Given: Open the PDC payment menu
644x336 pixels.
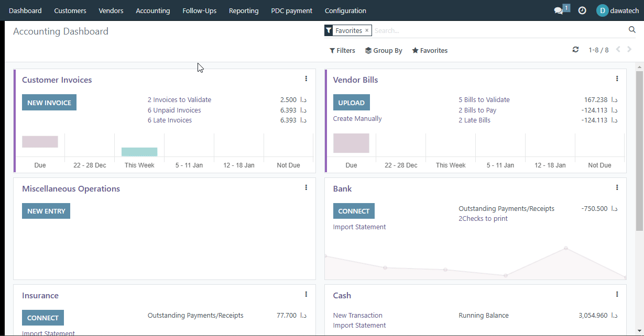Looking at the screenshot, I should click(291, 10).
